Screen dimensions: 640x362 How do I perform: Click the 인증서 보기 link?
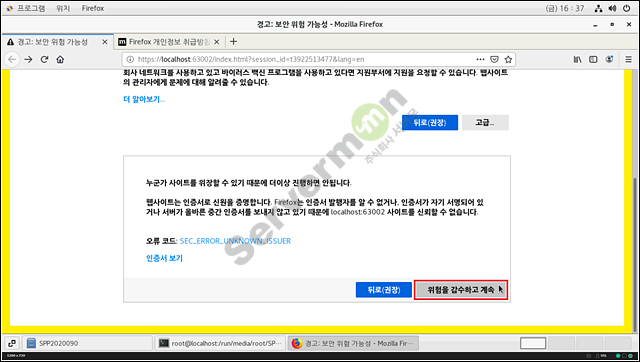coord(164,258)
